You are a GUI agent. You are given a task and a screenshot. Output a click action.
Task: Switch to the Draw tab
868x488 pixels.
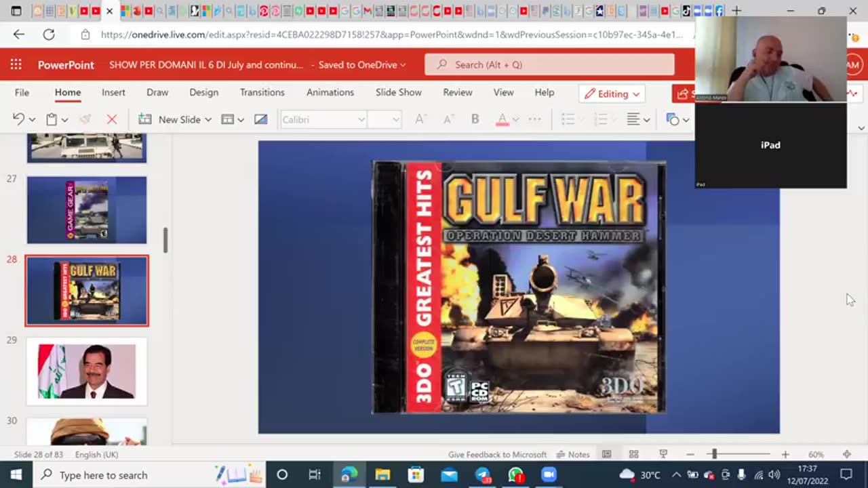(157, 92)
